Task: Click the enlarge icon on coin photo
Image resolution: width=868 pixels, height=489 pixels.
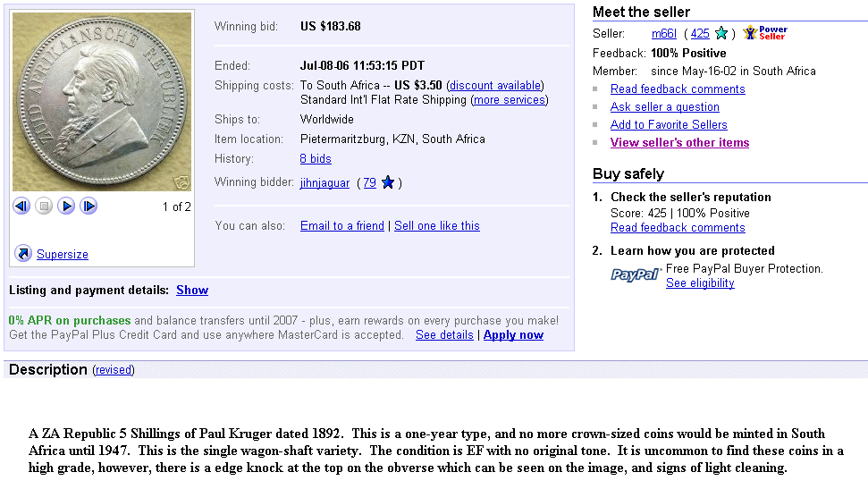Action: point(181,182)
